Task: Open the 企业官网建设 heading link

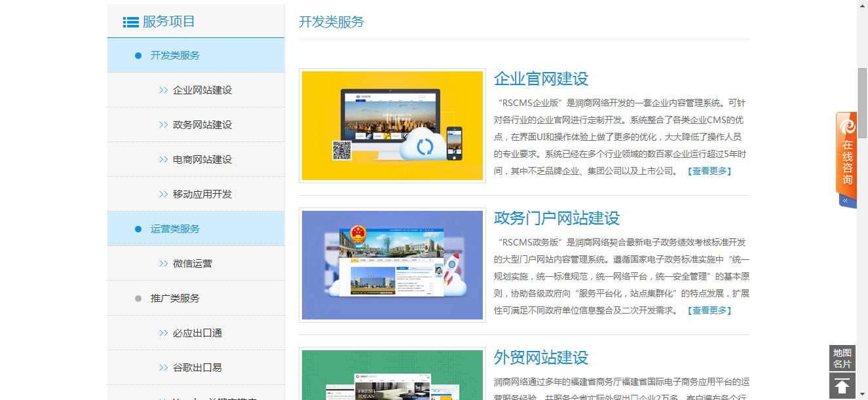Action: coord(541,79)
